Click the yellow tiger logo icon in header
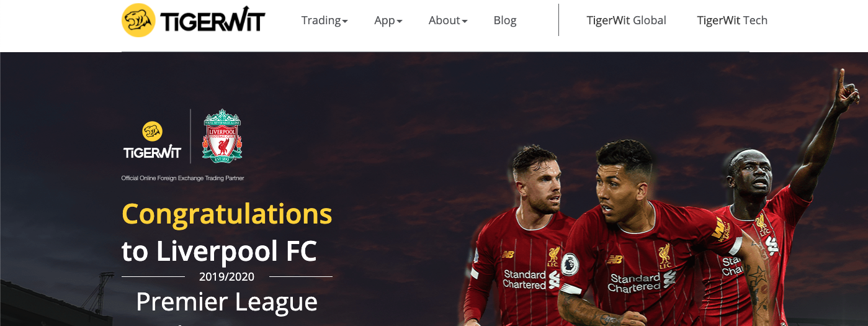Image resolution: width=868 pixels, height=326 pixels. point(138,20)
